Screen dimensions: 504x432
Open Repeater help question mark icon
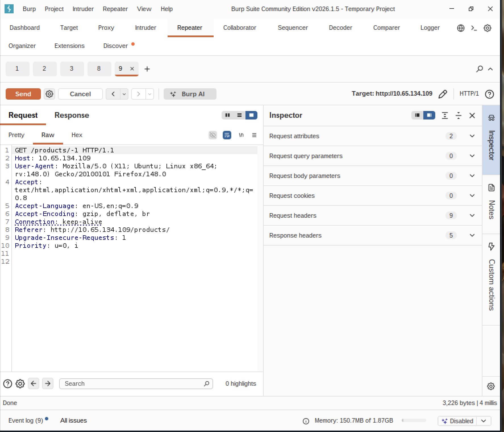pyautogui.click(x=490, y=94)
